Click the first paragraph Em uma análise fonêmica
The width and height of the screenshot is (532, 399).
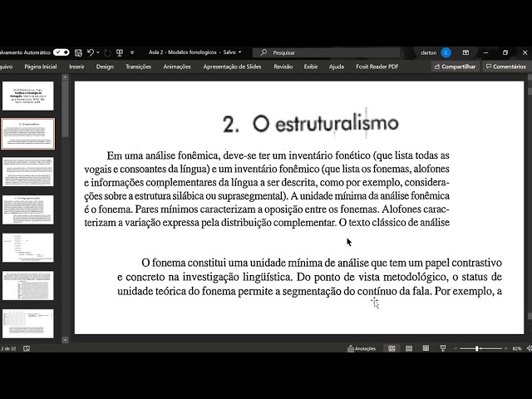267,189
